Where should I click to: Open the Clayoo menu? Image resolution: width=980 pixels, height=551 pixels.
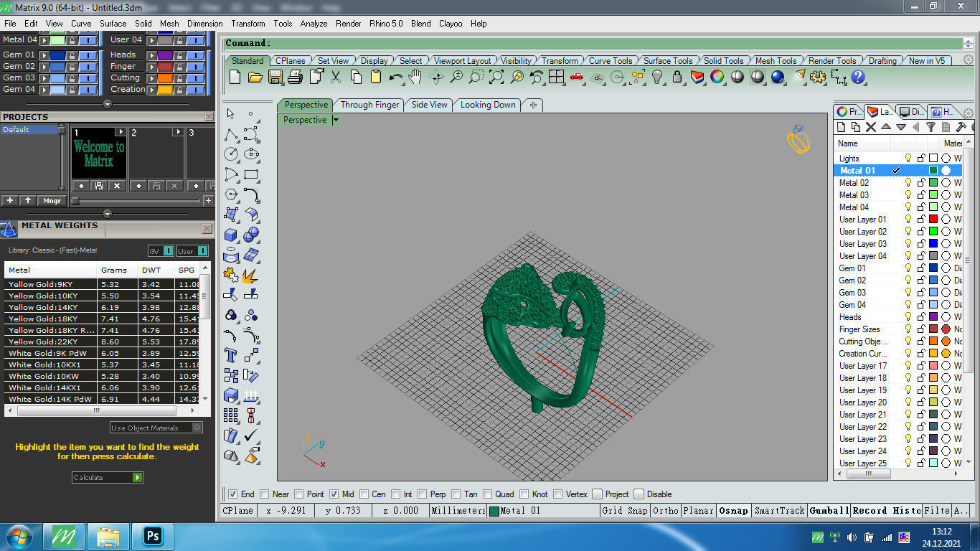[x=451, y=24]
